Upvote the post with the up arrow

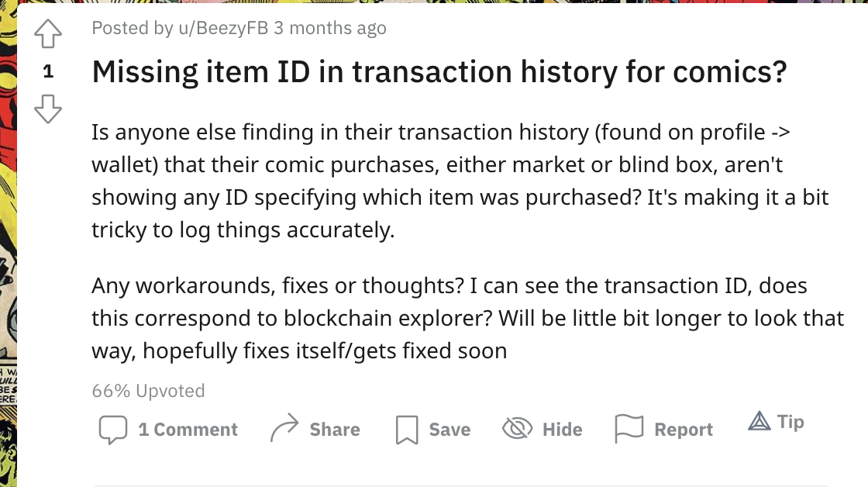point(48,34)
